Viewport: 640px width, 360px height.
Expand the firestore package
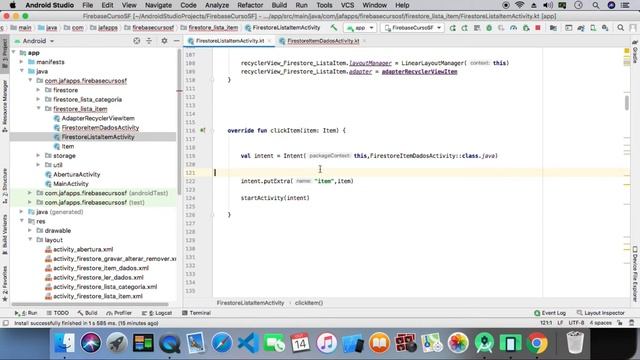(38, 90)
